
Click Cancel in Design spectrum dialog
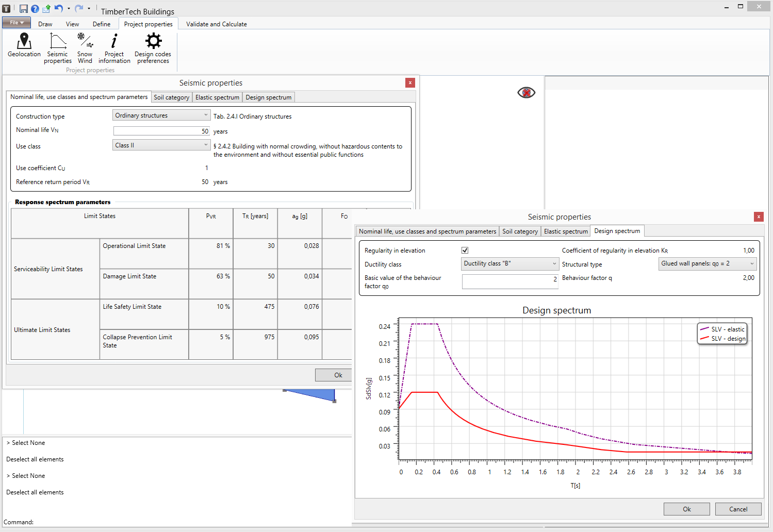point(738,509)
